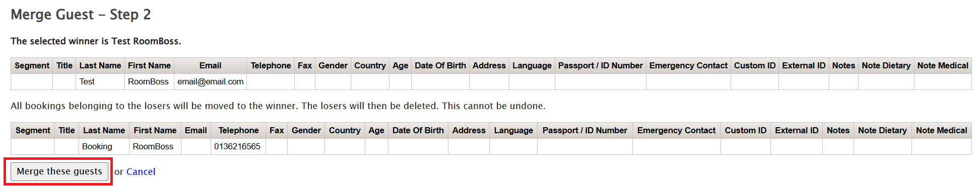Select winner's email@email.com cell
Image resolution: width=980 pixels, height=186 pixels.
[210, 81]
